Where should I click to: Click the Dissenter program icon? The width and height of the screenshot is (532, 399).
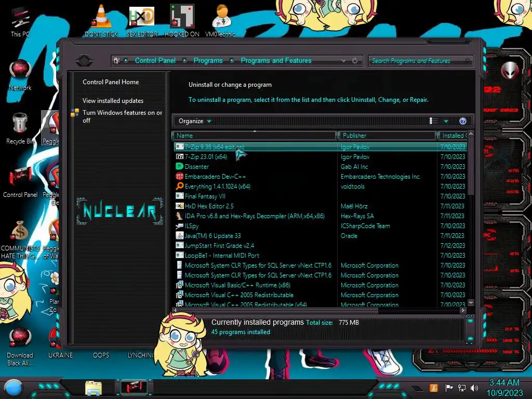click(179, 167)
